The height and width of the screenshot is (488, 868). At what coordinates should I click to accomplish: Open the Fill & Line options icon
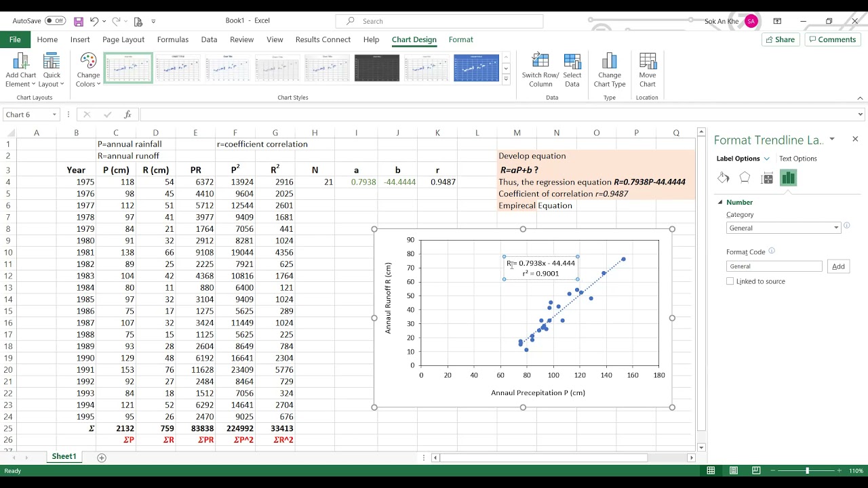723,178
